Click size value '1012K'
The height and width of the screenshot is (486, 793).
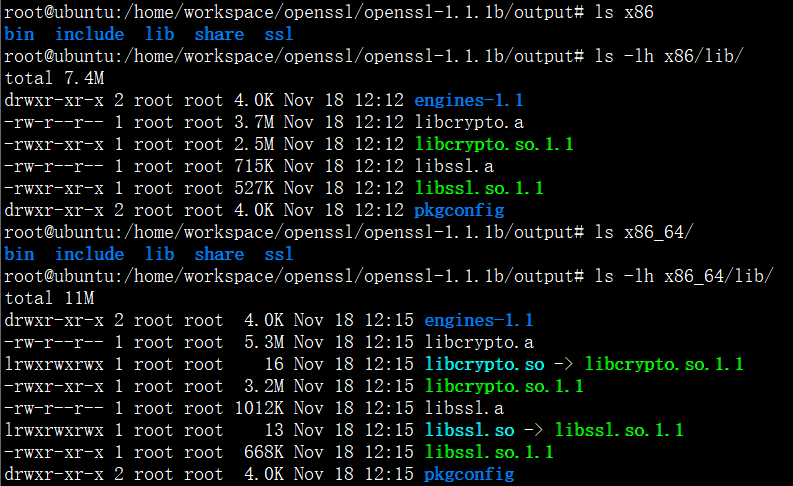pyautogui.click(x=259, y=408)
